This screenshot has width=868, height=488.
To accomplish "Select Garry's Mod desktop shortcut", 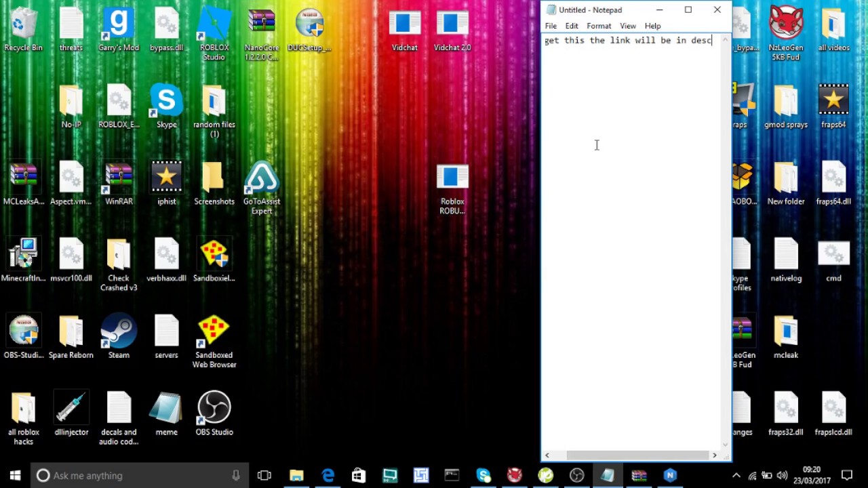I will pos(119,30).
